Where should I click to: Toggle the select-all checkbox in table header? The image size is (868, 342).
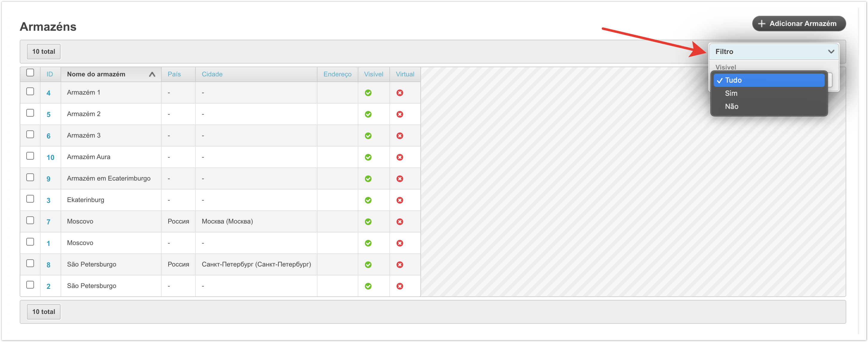[x=30, y=73]
